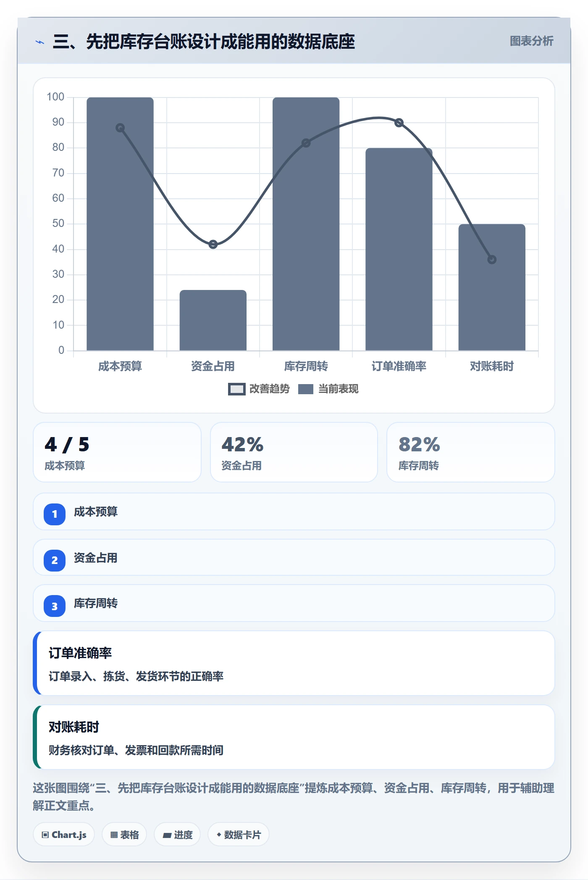The height and width of the screenshot is (880, 588).
Task: Click the 资金占用 bar in chart
Action: click(213, 320)
